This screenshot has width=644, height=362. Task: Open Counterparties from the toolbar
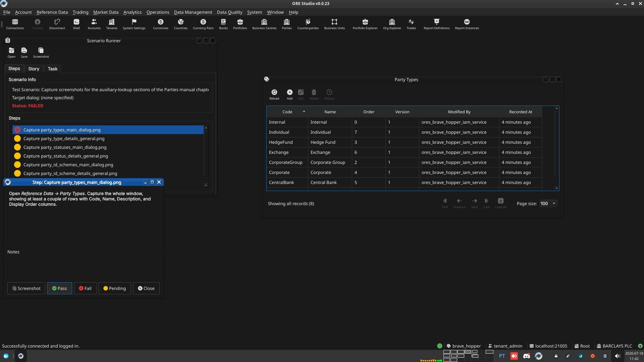coord(308,24)
